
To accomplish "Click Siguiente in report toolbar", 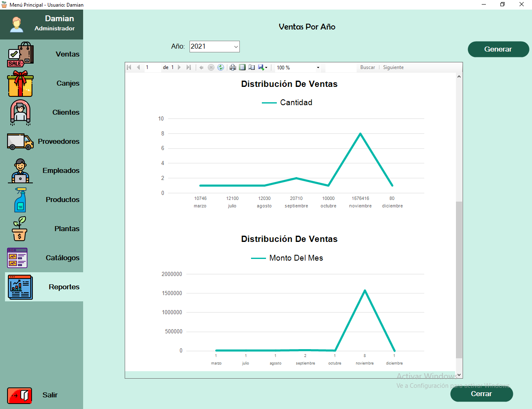I will [x=393, y=67].
